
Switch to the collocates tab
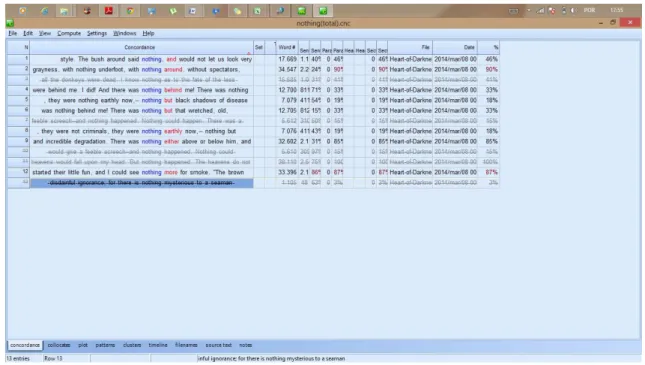[x=59, y=345]
